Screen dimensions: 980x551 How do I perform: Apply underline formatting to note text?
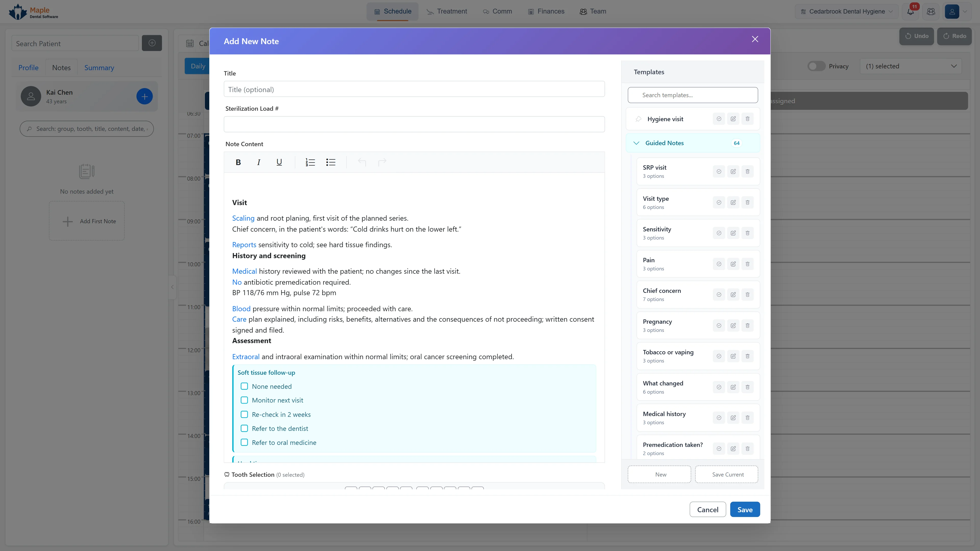(279, 162)
